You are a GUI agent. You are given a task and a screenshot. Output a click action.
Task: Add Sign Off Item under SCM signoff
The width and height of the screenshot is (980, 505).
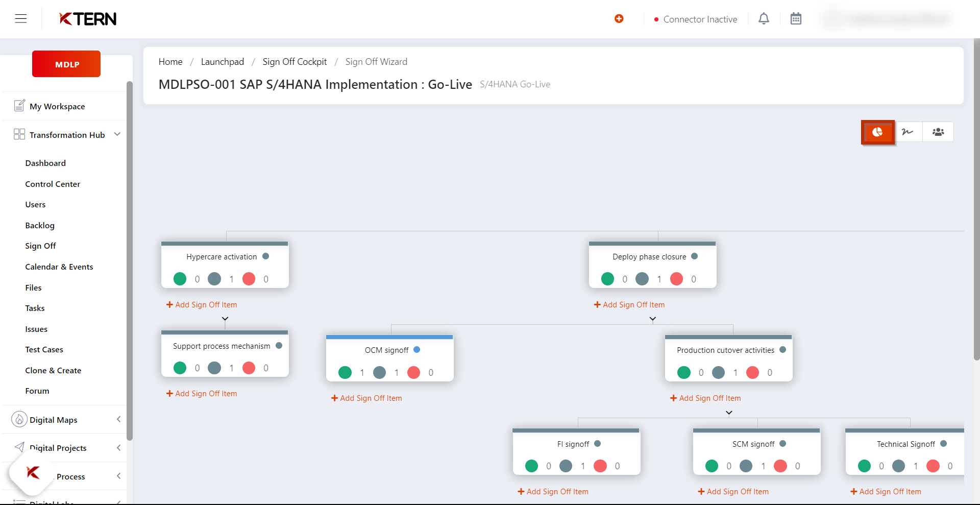pos(733,491)
